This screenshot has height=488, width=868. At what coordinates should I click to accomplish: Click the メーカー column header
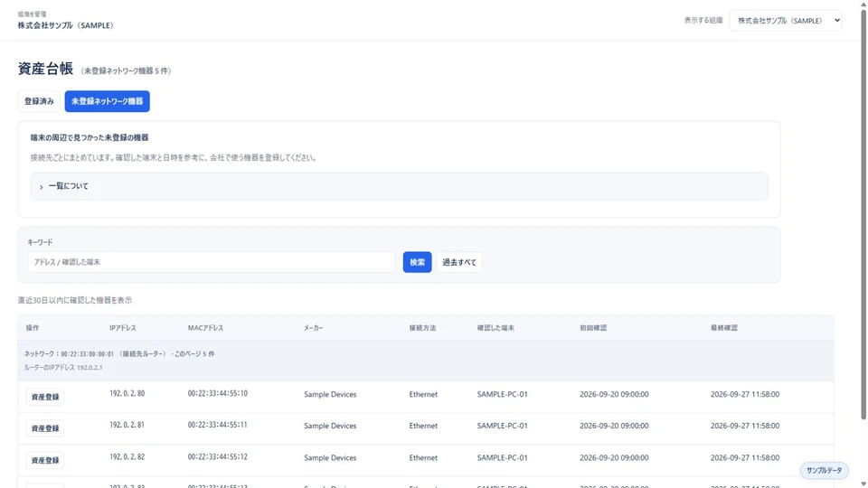tap(314, 328)
